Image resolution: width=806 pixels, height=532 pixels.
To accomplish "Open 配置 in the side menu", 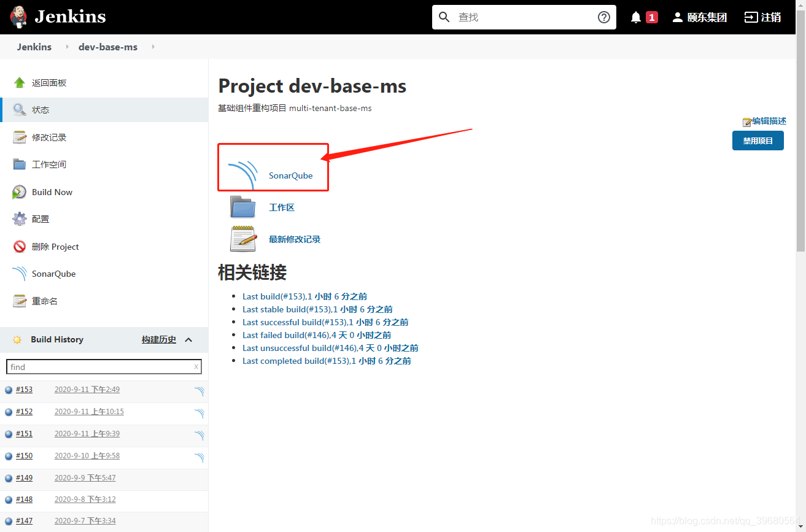I will point(41,219).
